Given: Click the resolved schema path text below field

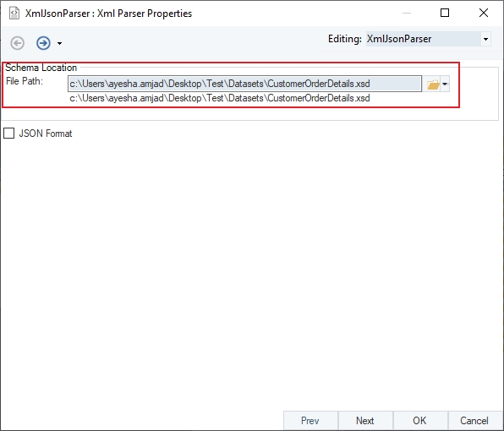Looking at the screenshot, I should coord(220,98).
